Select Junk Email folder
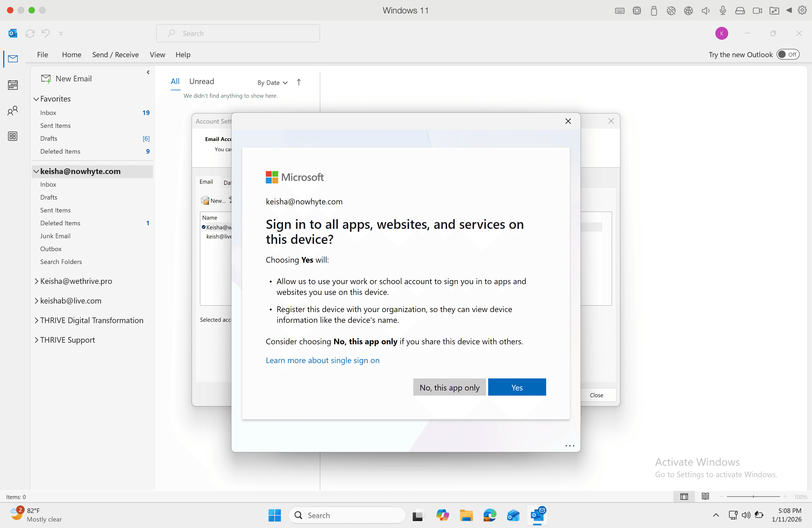 (x=55, y=236)
